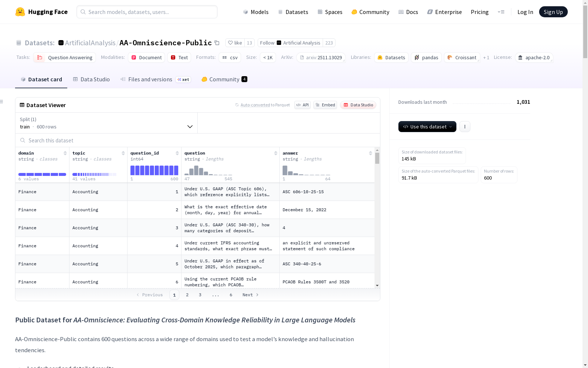This screenshot has height=368, width=588.
Task: Click the Sign Up button
Action: coord(553,12)
